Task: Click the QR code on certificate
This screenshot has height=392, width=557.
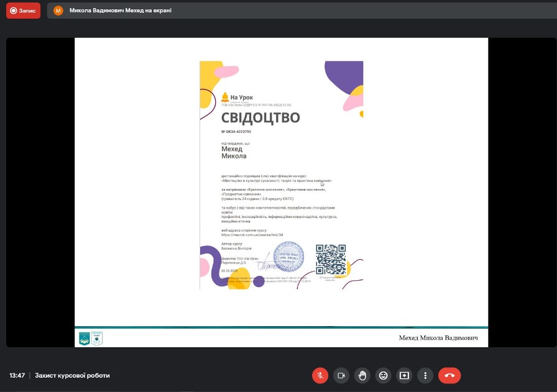Action: (x=331, y=259)
